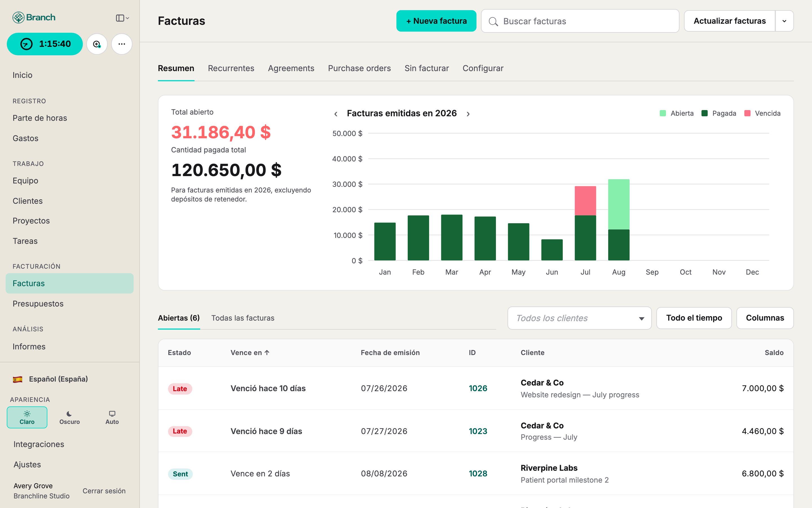Click the running timer 1:15:40 button
This screenshot has width=812, height=508.
[45, 44]
